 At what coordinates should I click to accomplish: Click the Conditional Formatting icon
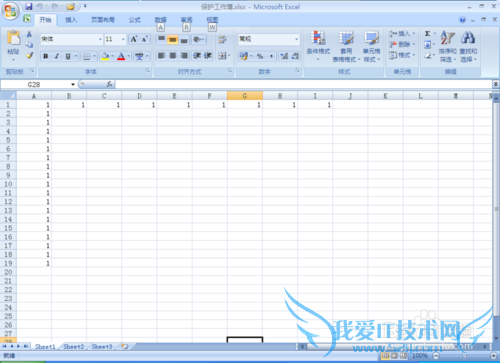click(x=318, y=38)
